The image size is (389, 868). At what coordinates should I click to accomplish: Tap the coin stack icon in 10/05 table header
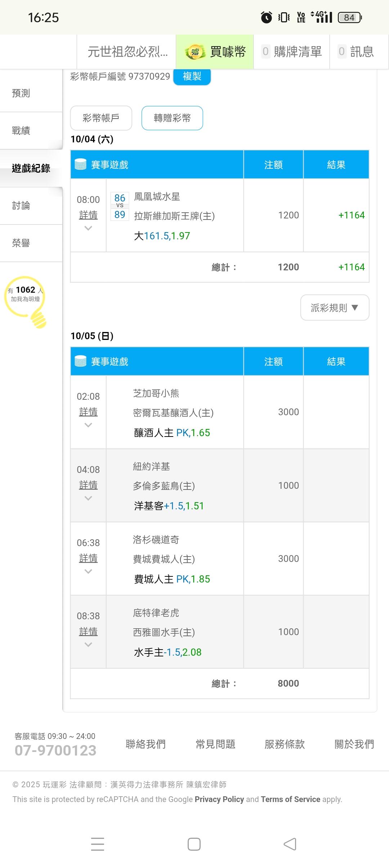[80, 362]
